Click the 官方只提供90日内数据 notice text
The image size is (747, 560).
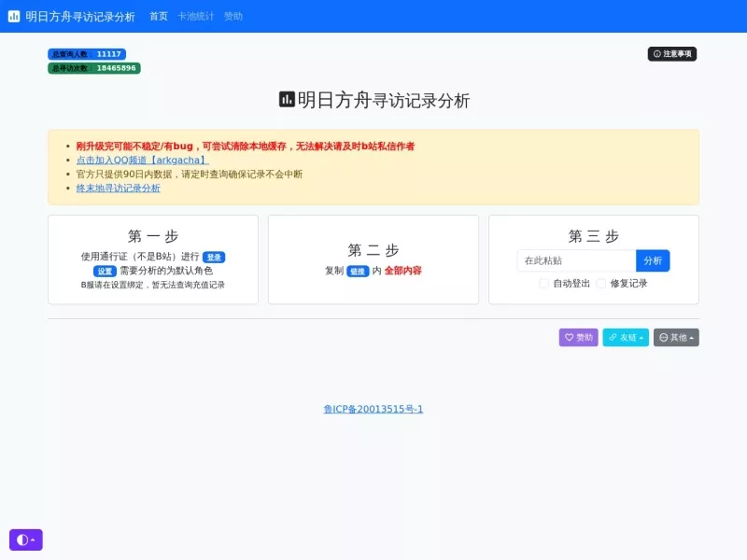(x=190, y=175)
